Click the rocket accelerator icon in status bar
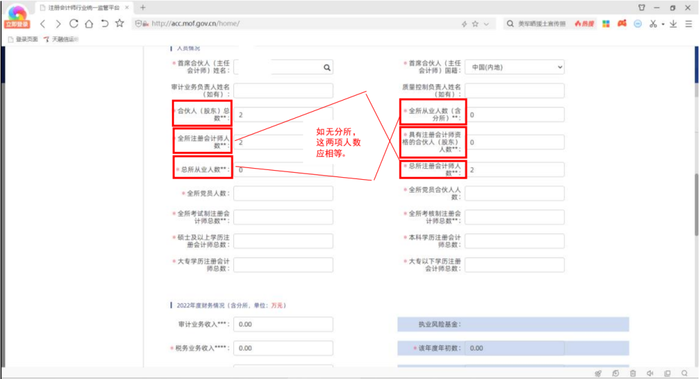Image resolution: width=700 pixels, height=379 pixels. (x=598, y=373)
